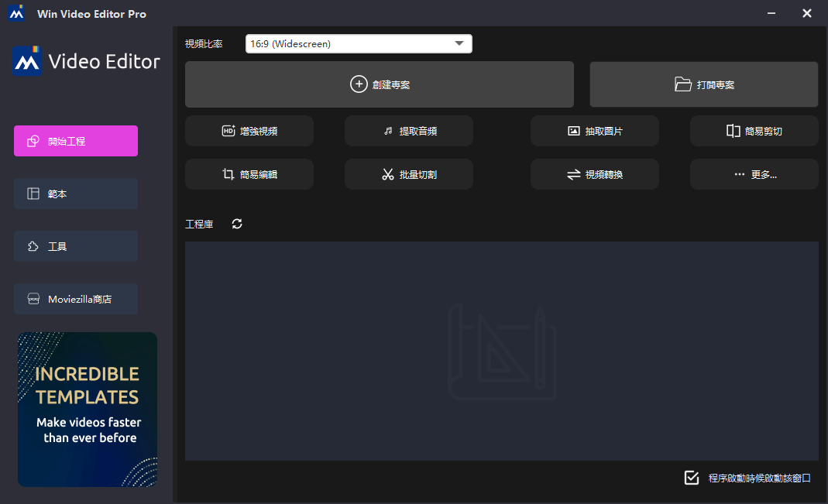This screenshot has width=828, height=504.
Task: Launch the 簡易剪切 easy cut tool
Action: [754, 131]
